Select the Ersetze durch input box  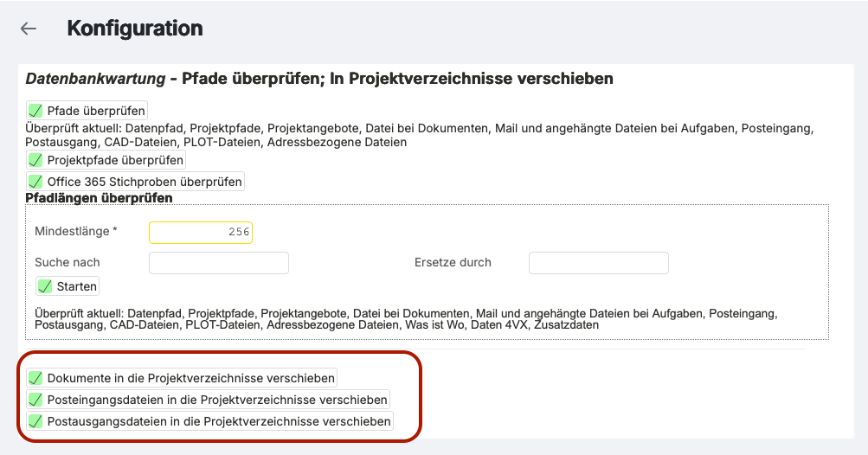click(x=598, y=263)
